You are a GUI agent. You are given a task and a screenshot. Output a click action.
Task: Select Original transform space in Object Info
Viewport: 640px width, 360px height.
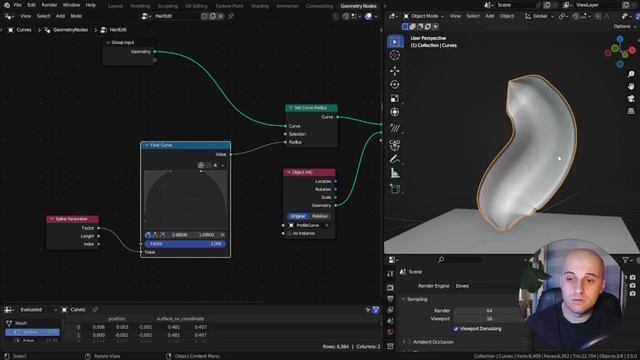point(298,216)
